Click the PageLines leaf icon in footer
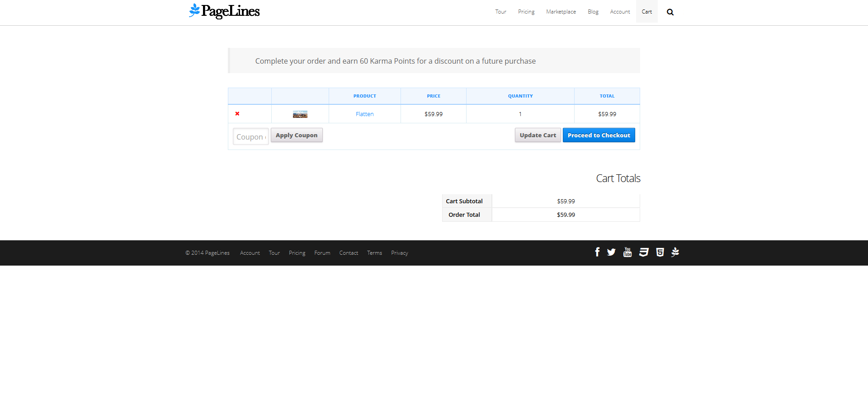The width and height of the screenshot is (868, 402). tap(675, 252)
